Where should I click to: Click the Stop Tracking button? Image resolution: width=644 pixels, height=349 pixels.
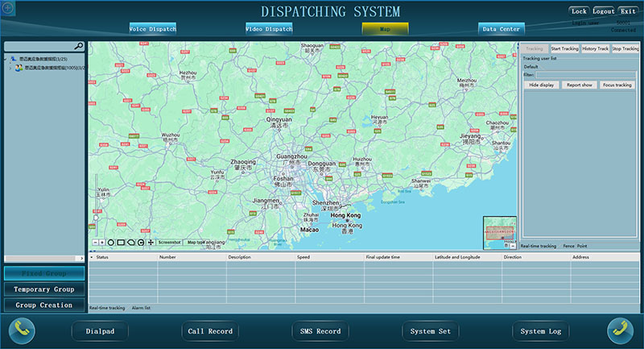(625, 48)
